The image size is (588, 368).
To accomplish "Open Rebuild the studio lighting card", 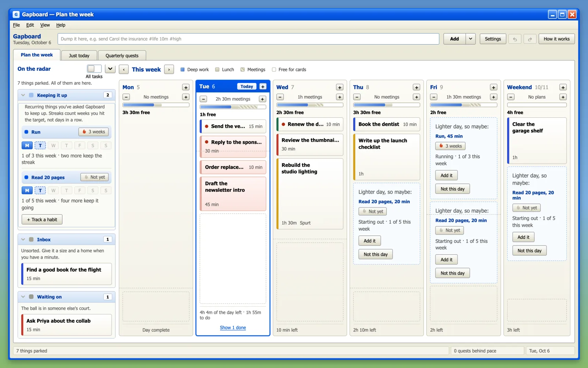I will (x=310, y=194).
